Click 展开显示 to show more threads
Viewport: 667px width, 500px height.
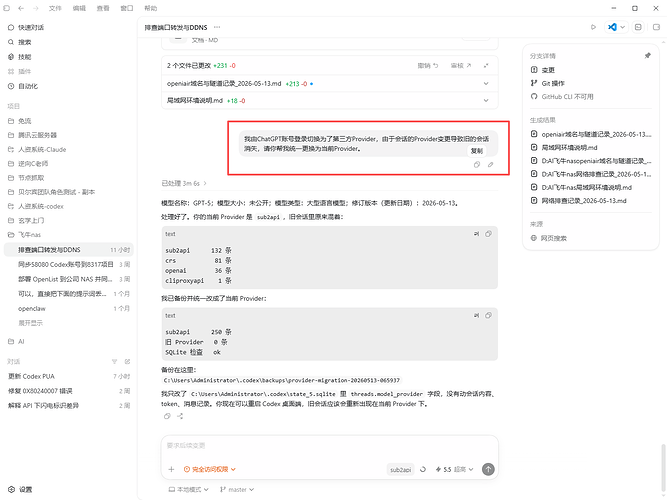30,323
